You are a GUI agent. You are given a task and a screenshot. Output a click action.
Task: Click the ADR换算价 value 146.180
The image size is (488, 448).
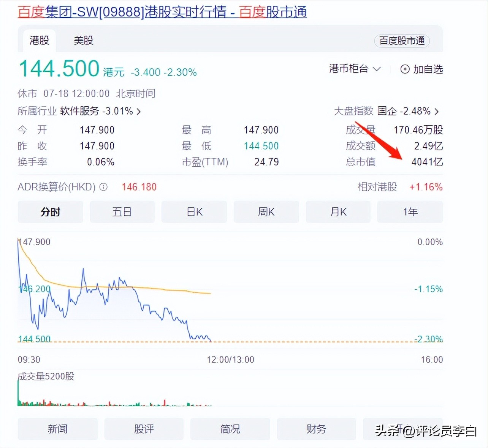(139, 187)
